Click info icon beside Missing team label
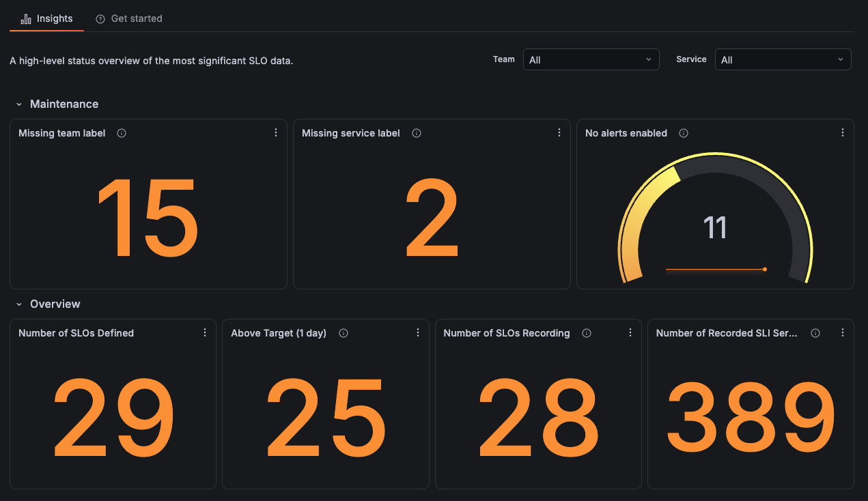Viewport: 868px width, 501px height. 122,133
